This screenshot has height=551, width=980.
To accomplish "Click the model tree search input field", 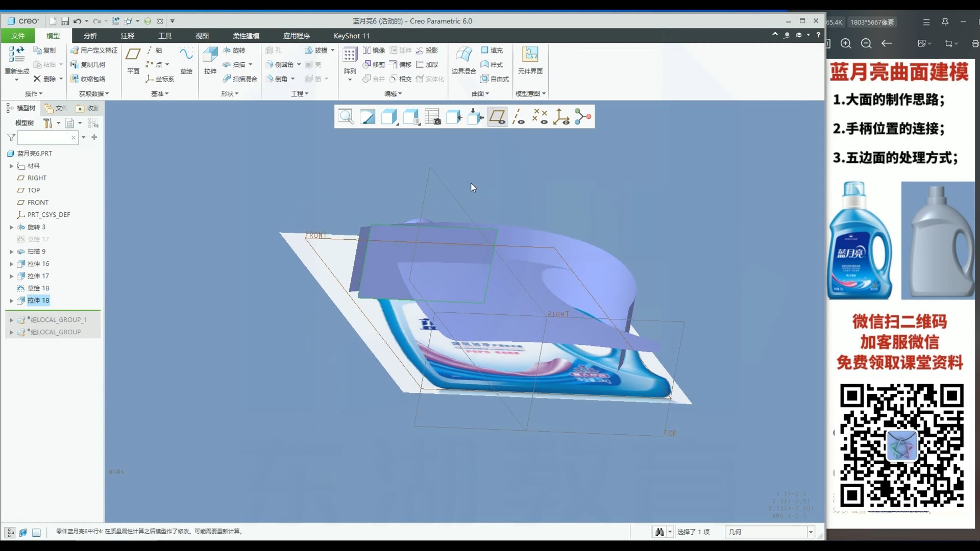I will (44, 138).
